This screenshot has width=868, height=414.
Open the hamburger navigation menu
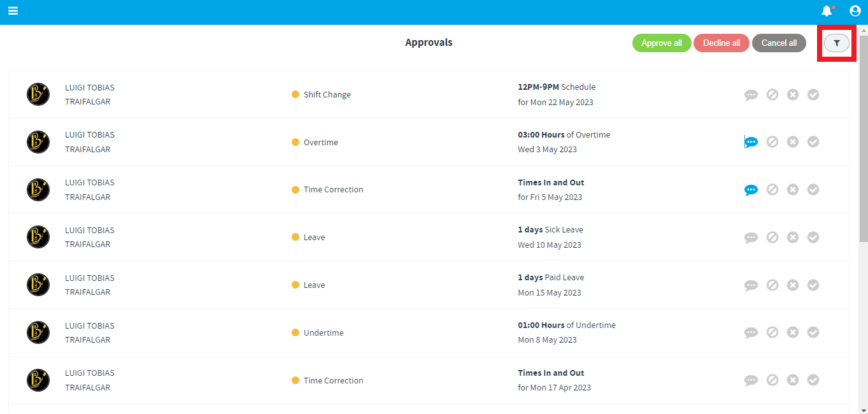click(13, 11)
